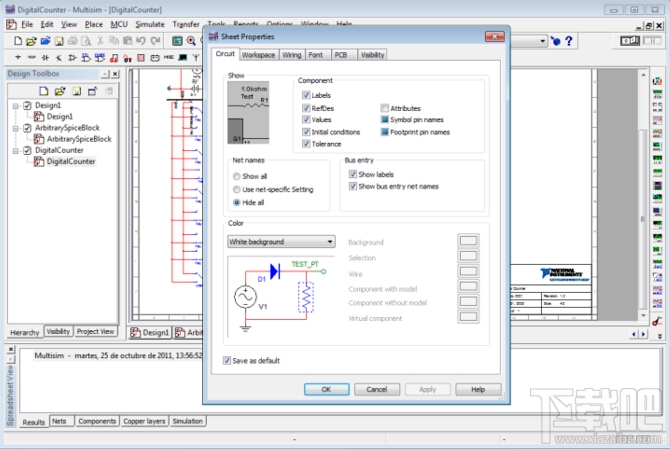Viewport: 670px width, 449px height.
Task: Open the White background color scheme dropdown
Action: click(281, 241)
